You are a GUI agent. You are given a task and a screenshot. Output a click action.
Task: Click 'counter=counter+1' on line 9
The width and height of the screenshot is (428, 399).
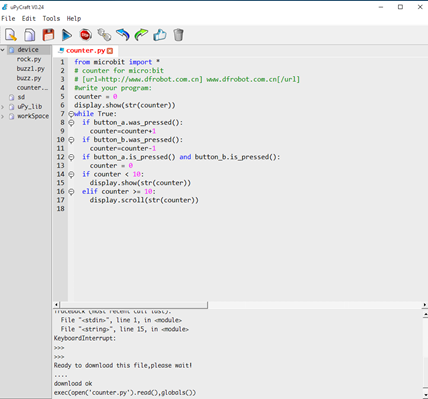pyautogui.click(x=123, y=131)
